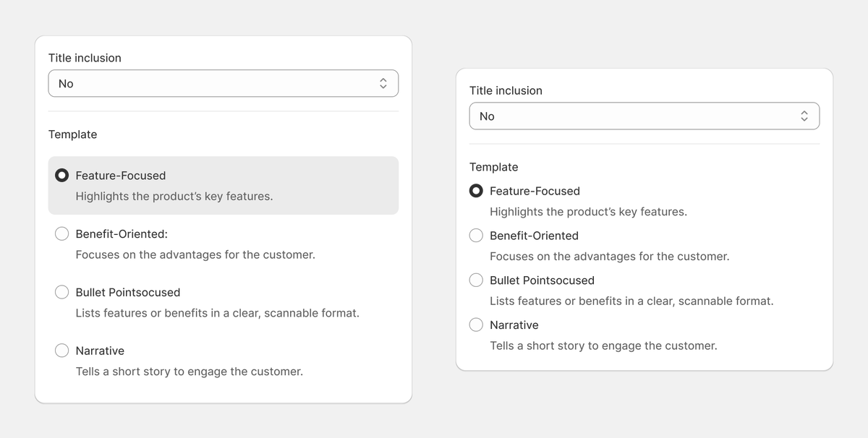This screenshot has width=868, height=438.
Task: Click the highlighted Feature-Focused option row
Action: coord(223,184)
